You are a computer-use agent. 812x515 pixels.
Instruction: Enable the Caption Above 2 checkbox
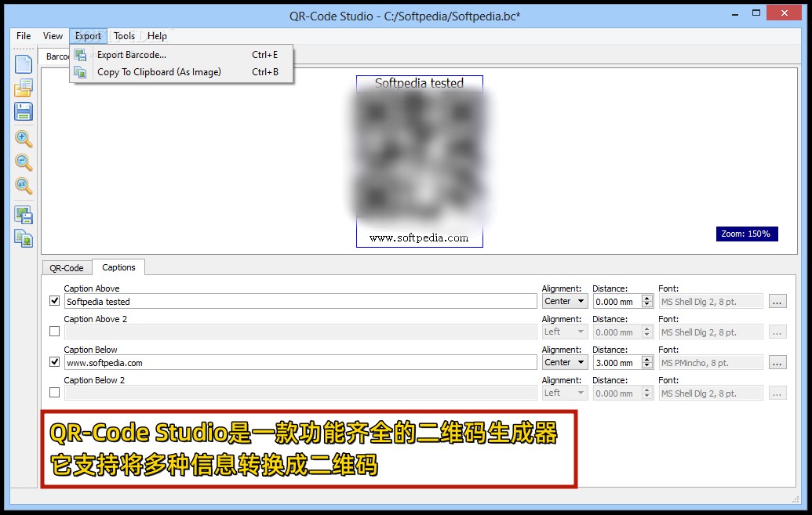coord(54,332)
